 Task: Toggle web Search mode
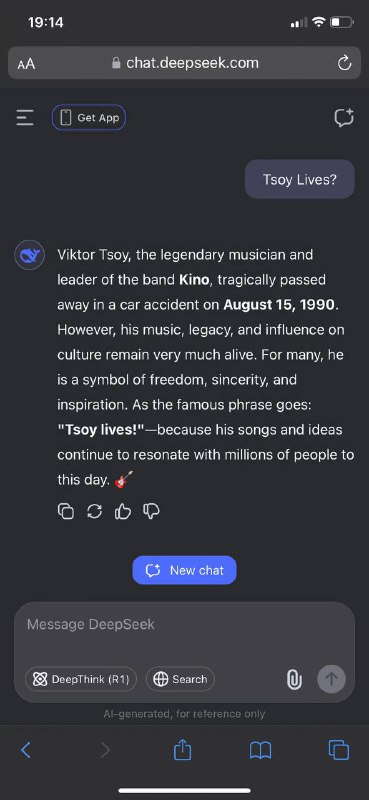click(x=180, y=679)
